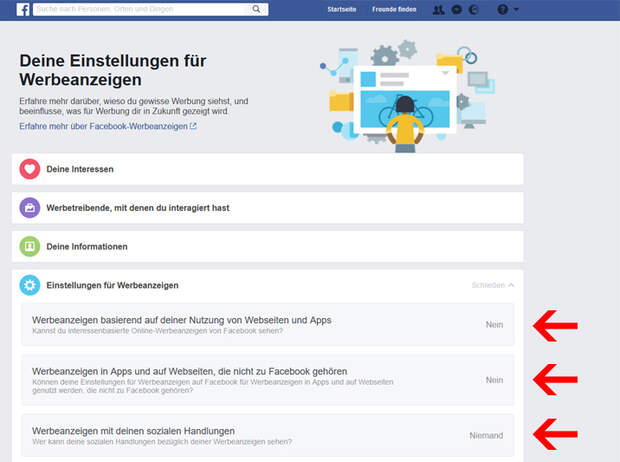Open the account dropdown arrow in top bar
The width and height of the screenshot is (620, 462).
[x=516, y=9]
